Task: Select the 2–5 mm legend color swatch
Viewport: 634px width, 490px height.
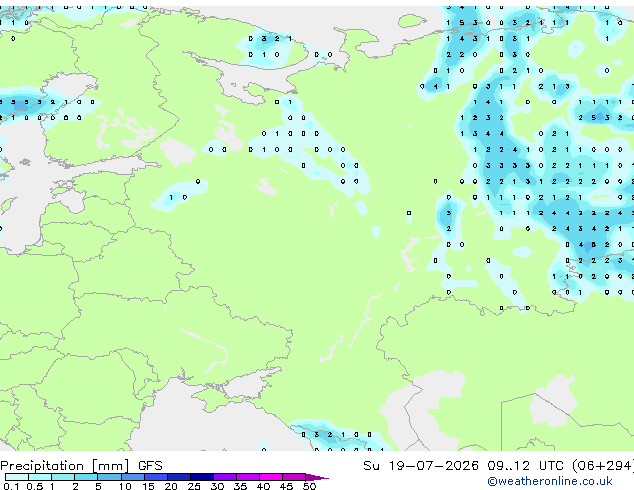Action: coord(86,477)
